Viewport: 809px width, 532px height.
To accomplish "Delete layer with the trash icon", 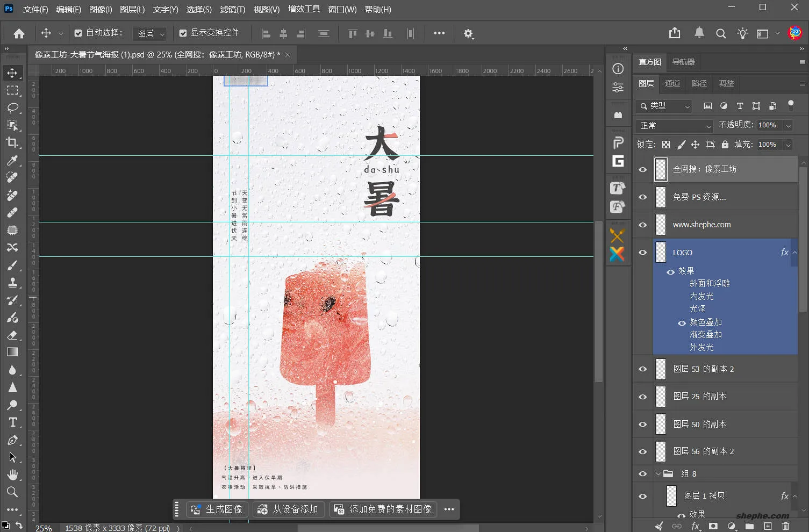I will coord(785,526).
